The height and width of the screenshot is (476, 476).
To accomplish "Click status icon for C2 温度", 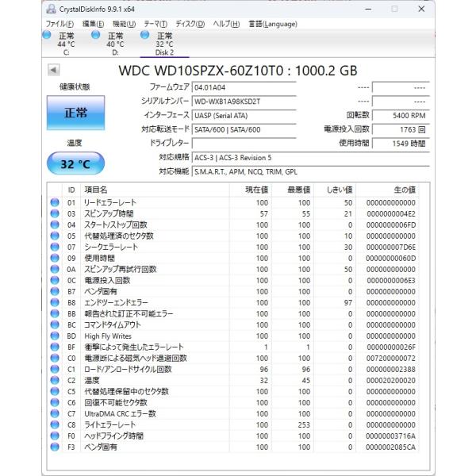I will coord(55,380).
